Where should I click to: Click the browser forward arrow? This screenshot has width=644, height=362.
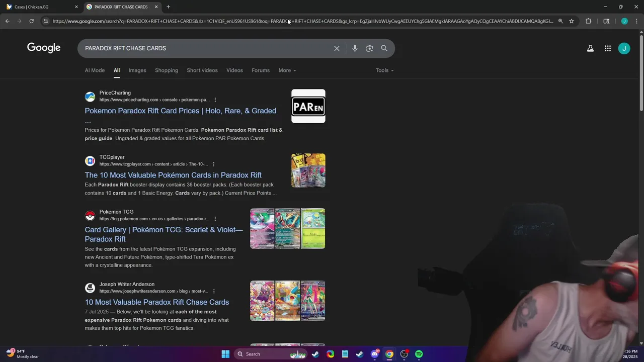click(x=19, y=21)
